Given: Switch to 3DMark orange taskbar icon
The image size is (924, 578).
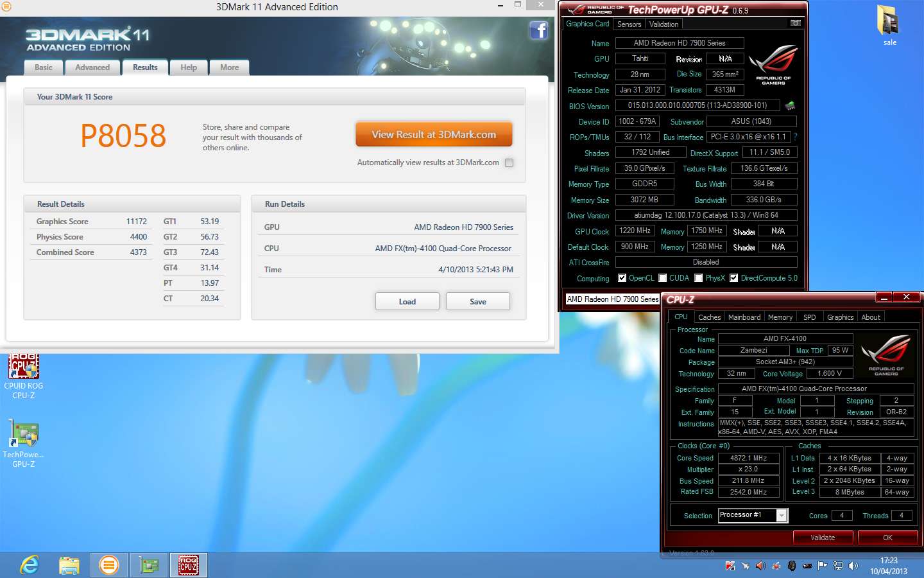Looking at the screenshot, I should pos(109,565).
